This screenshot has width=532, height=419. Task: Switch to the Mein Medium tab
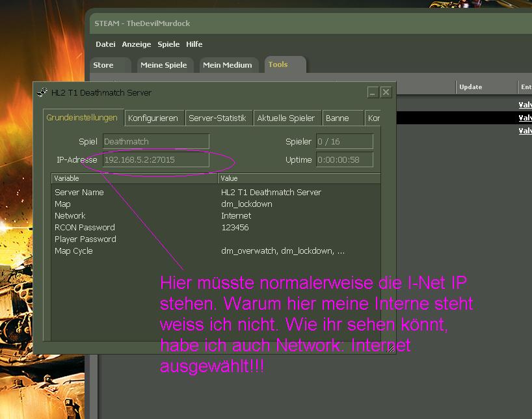pos(229,65)
